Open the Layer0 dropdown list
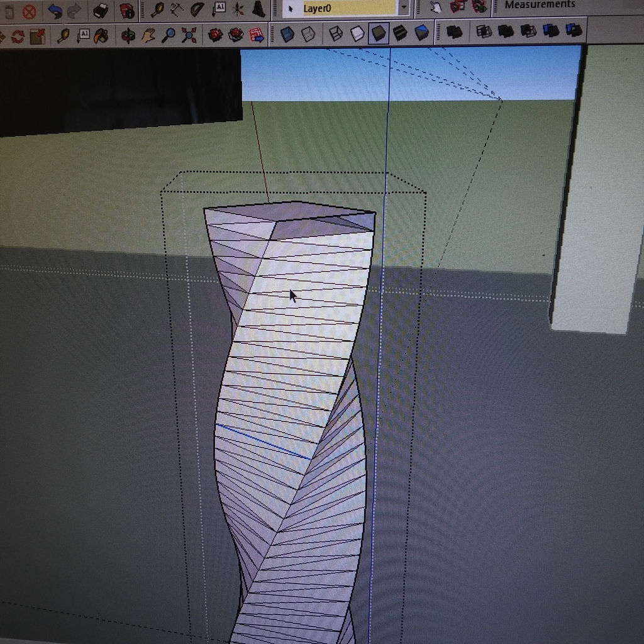644x644 pixels. coord(402,8)
